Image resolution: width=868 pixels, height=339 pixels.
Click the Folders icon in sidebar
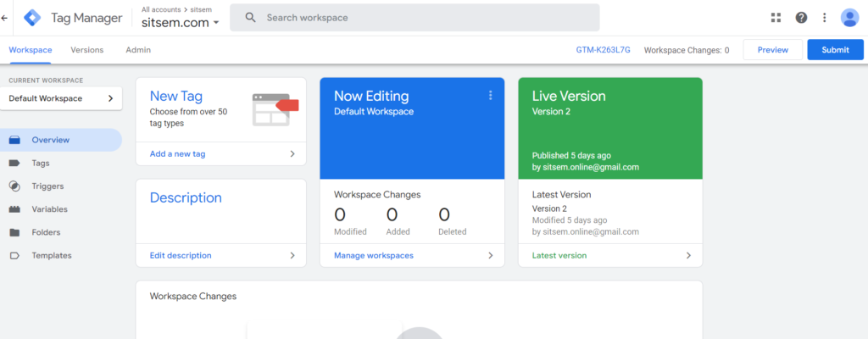pyautogui.click(x=14, y=233)
